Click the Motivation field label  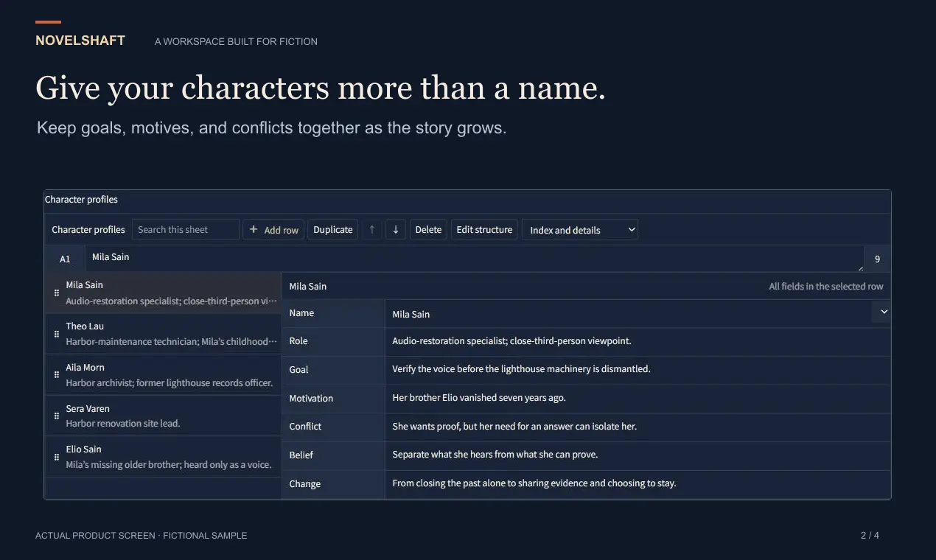click(x=311, y=399)
